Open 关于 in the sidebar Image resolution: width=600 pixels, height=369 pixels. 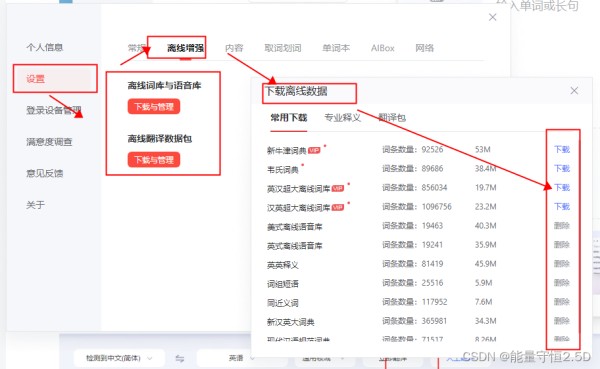[x=35, y=204]
